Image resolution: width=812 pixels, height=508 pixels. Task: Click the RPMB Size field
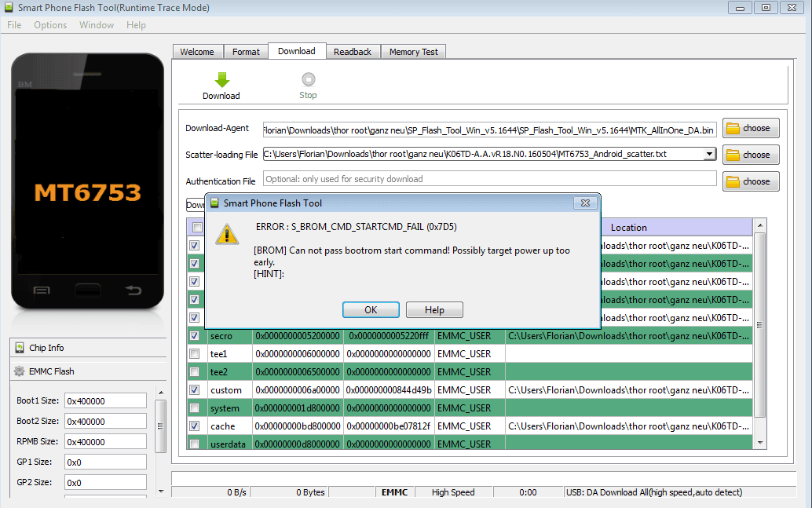click(x=106, y=442)
